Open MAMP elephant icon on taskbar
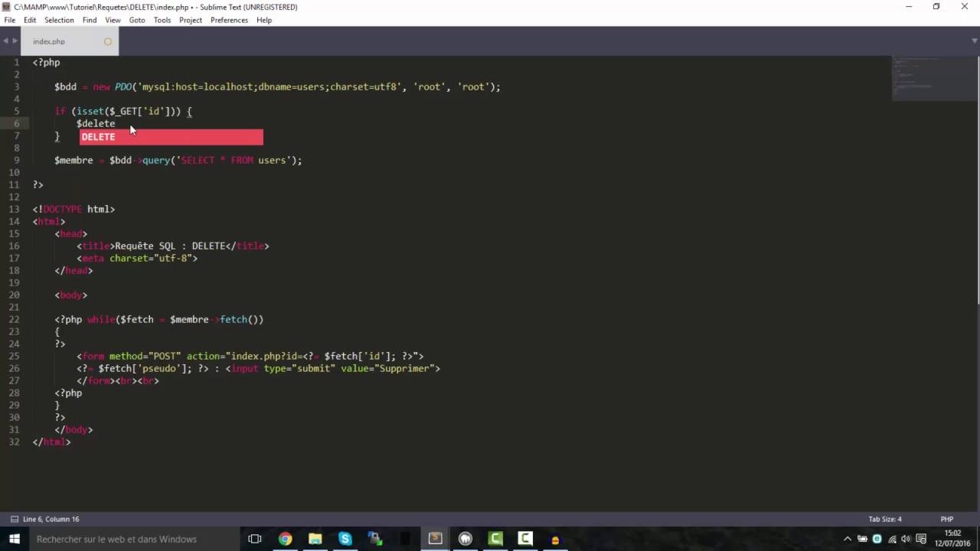 [x=465, y=539]
